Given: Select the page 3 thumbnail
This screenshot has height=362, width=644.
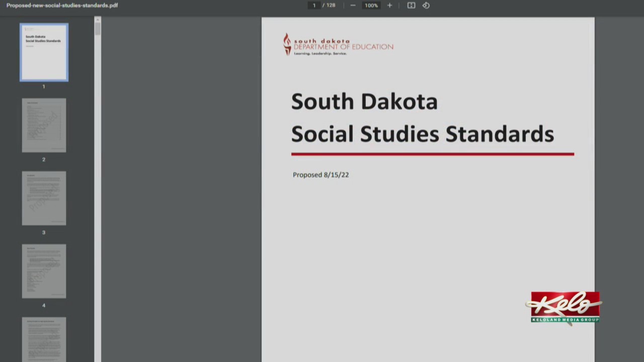Looking at the screenshot, I should (x=44, y=198).
